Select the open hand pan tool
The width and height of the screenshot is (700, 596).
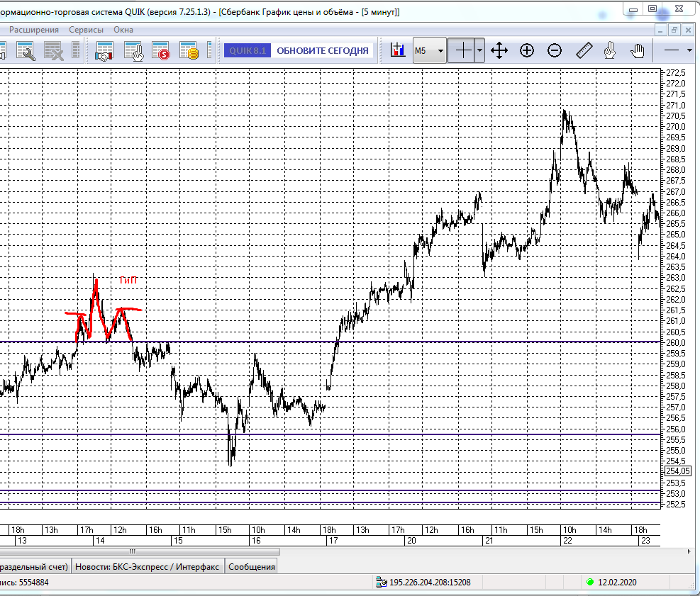(638, 50)
